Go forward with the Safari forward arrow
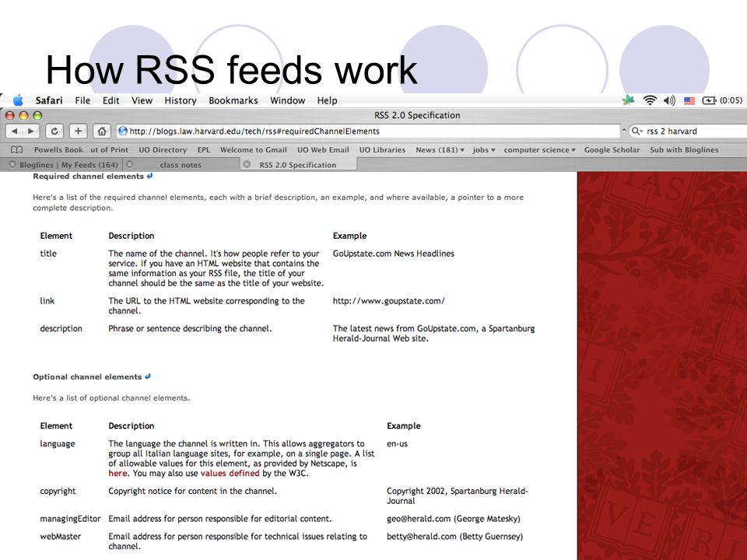This screenshot has height=560, width=747. [31, 131]
